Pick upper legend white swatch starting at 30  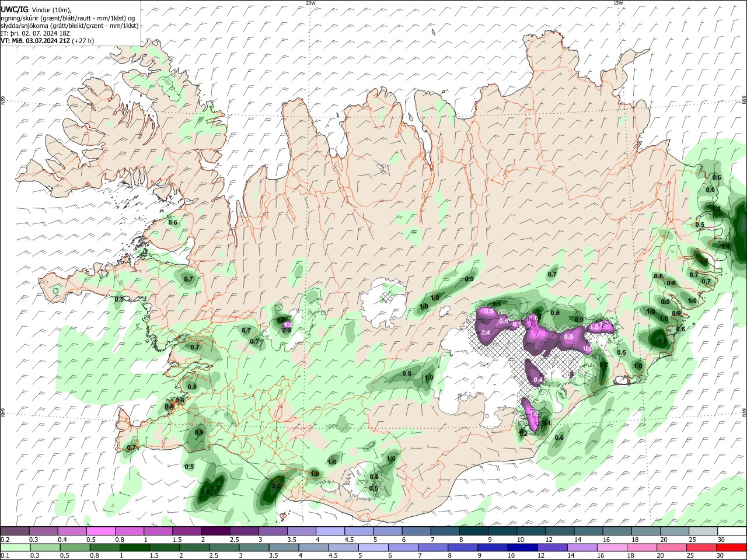point(732,531)
